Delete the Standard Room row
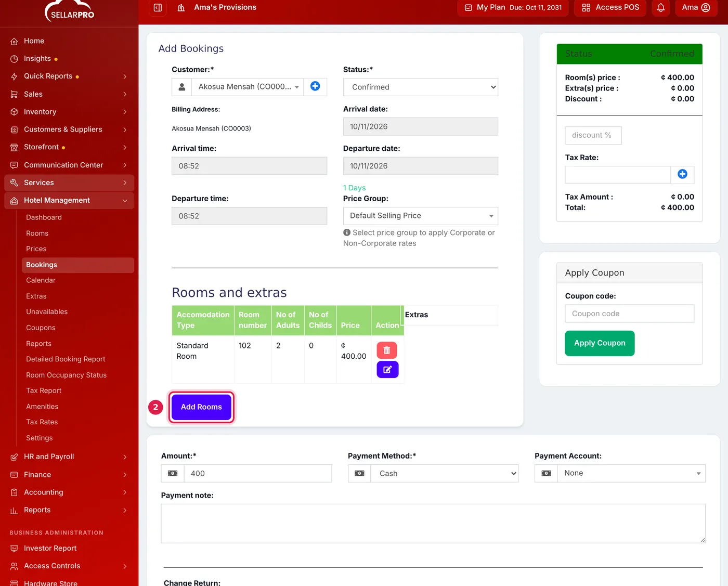This screenshot has width=728, height=586. (387, 350)
